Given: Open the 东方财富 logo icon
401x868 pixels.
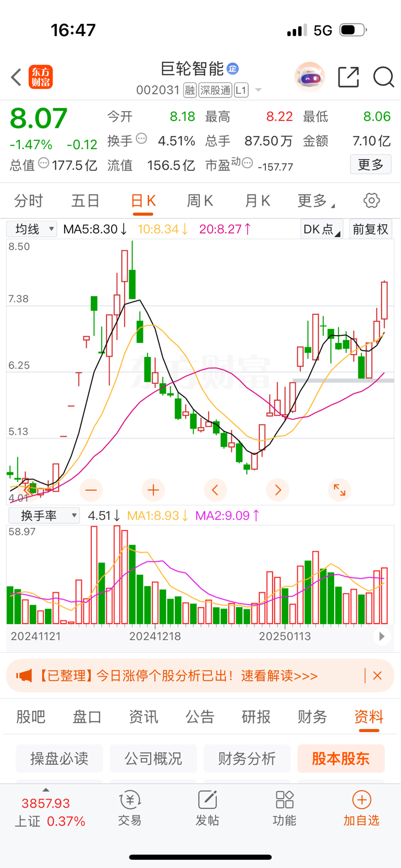Looking at the screenshot, I should pyautogui.click(x=41, y=77).
